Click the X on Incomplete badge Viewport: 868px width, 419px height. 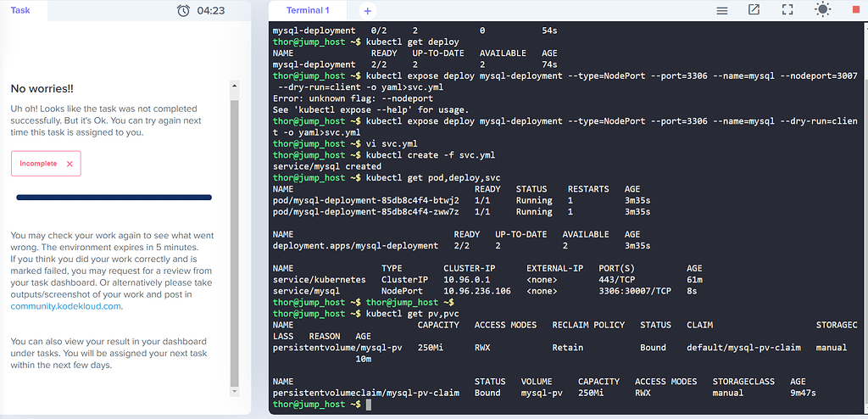[70, 164]
